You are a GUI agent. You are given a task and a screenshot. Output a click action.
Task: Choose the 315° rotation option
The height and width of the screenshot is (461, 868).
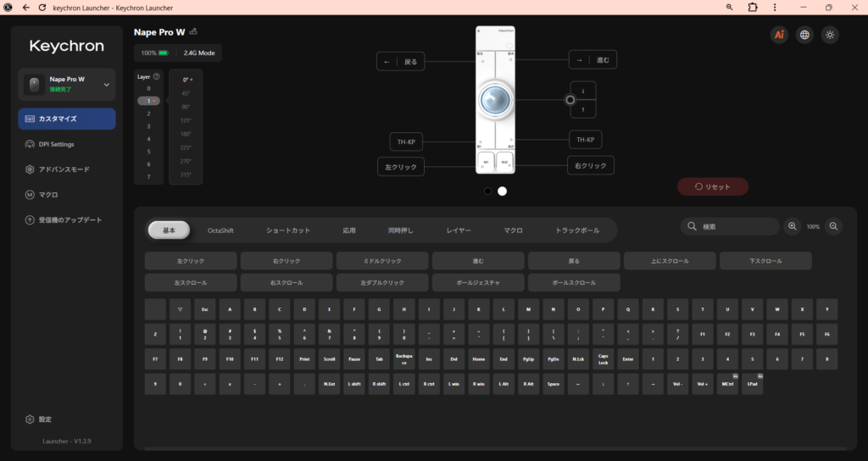(x=186, y=175)
